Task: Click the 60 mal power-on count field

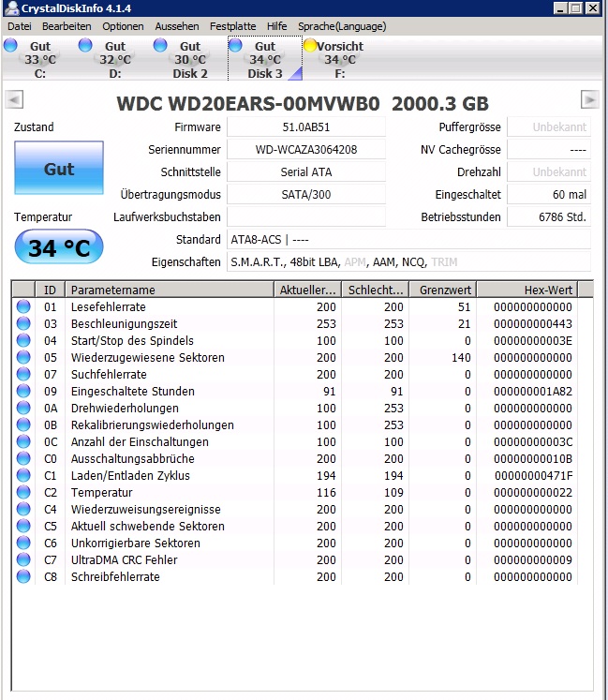Action: click(549, 195)
